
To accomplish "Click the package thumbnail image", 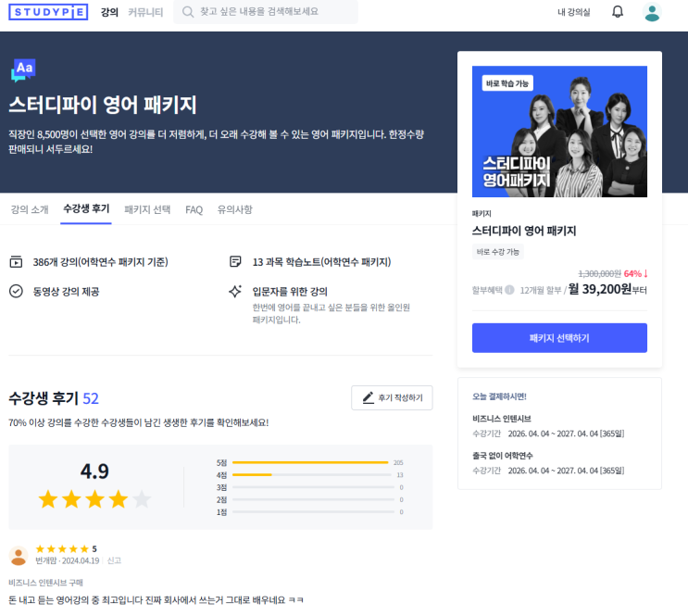I will pos(559,132).
